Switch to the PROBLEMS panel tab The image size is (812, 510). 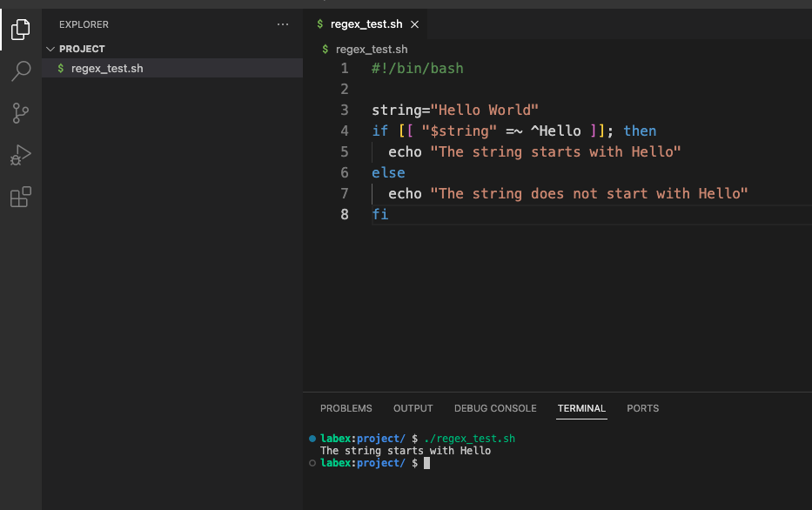coord(346,408)
